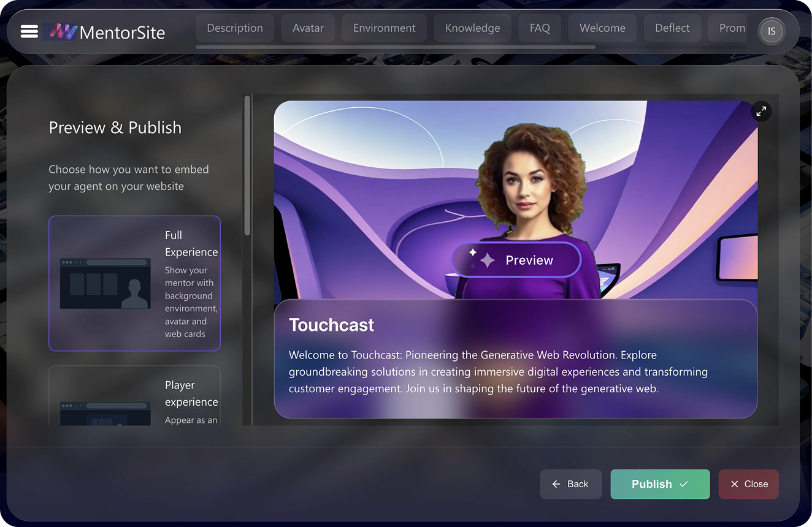Click the Player experience thumbnail image
Screen dimensions: 812x527
click(x=105, y=414)
